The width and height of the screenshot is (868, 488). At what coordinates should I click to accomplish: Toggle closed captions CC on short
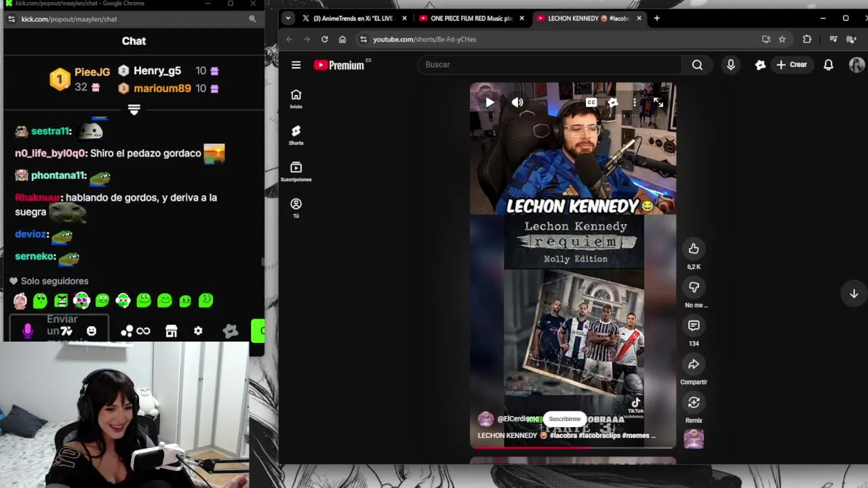[591, 102]
